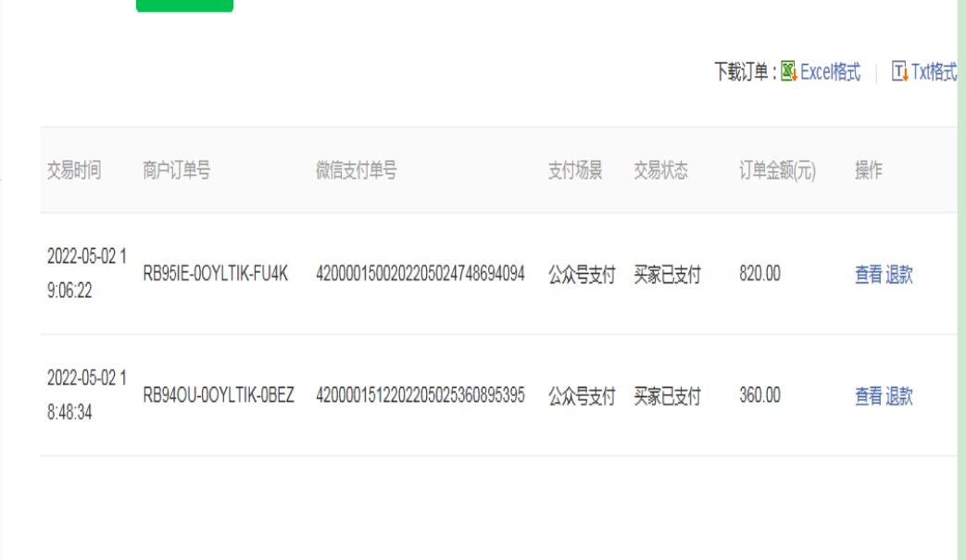Click the Txt file download icon
This screenshot has height=560, width=966.
pos(899,72)
